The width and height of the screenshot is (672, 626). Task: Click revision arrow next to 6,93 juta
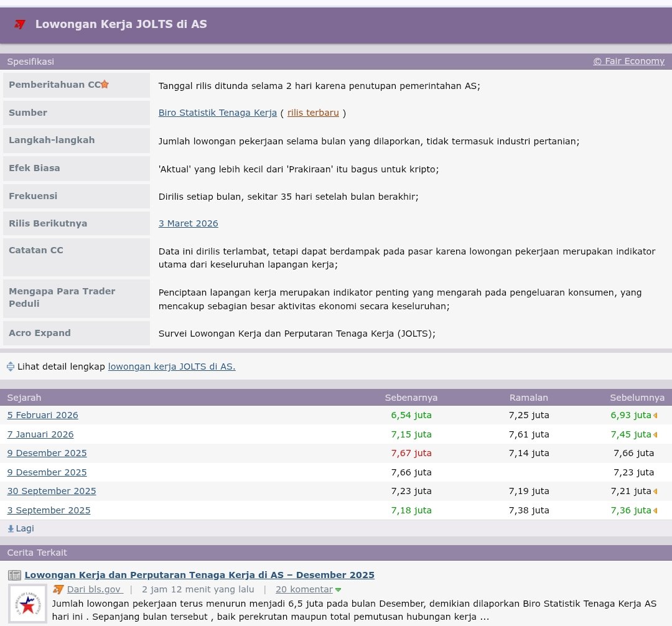[655, 416]
